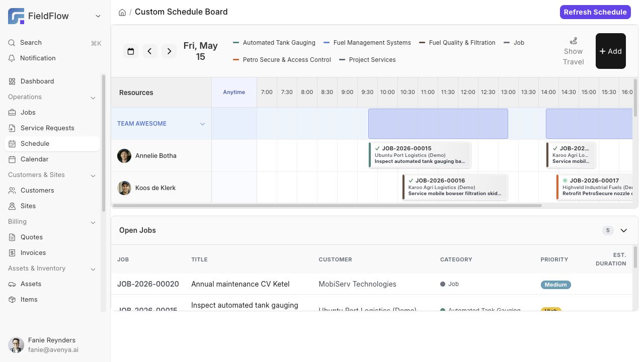Click the 'Fri, May 15' date label

click(200, 51)
